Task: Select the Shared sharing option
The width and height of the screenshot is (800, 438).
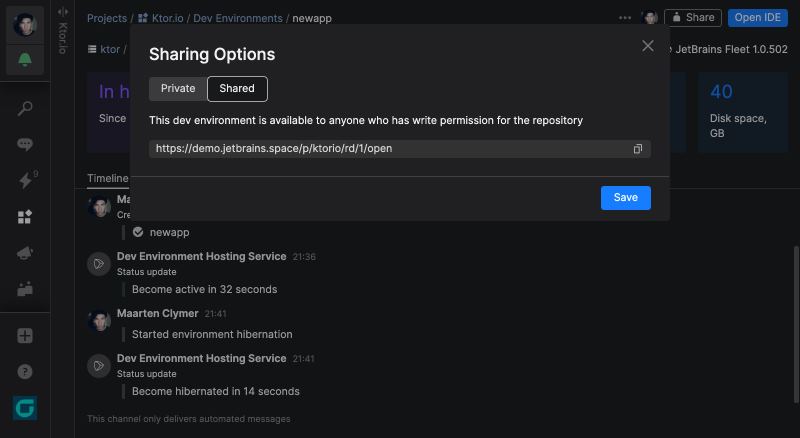Action: tap(237, 89)
